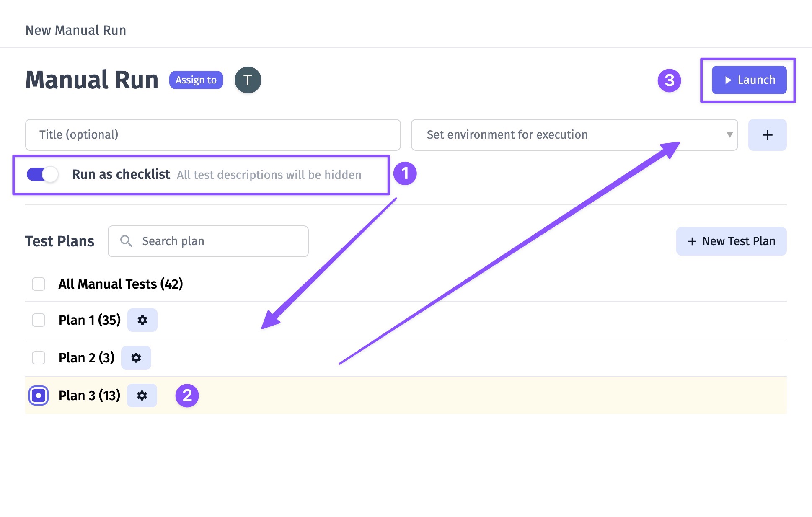This screenshot has width=812, height=517.
Task: Click the Launch button to start run
Action: pos(749,80)
